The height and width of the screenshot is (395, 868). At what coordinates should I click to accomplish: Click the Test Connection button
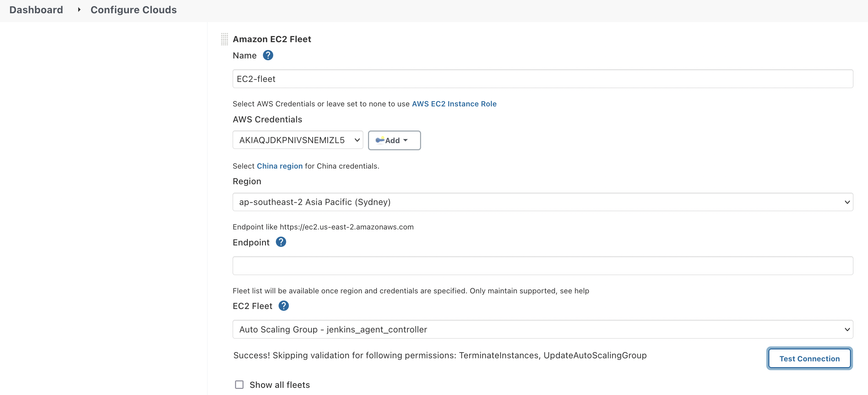click(x=809, y=358)
